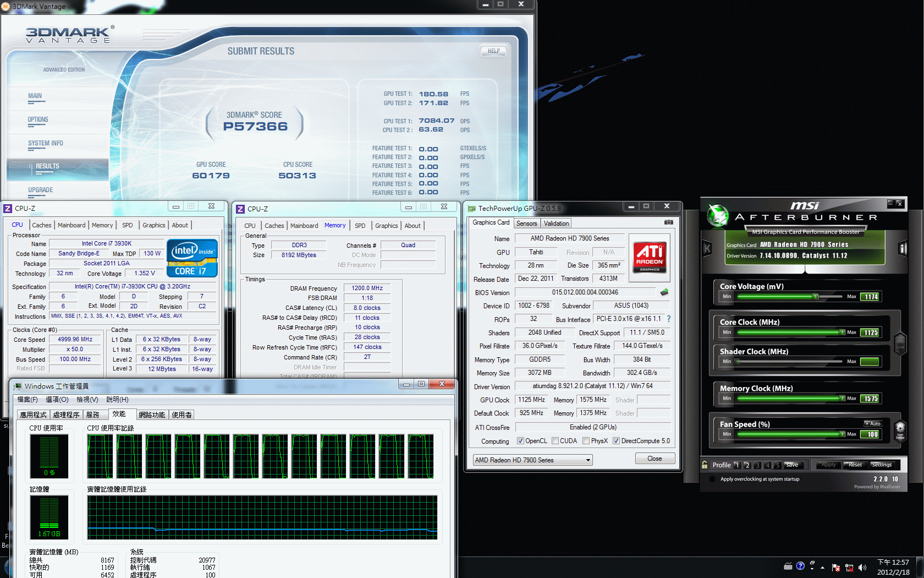Click the blue help tray icon
This screenshot has height=578, width=924.
tap(800, 566)
